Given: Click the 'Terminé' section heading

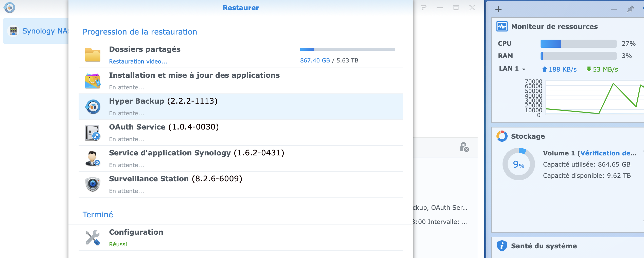Looking at the screenshot, I should (x=98, y=215).
